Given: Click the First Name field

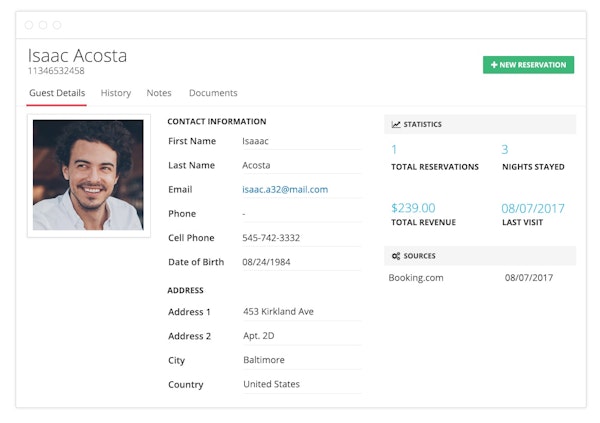Looking at the screenshot, I should [300, 141].
